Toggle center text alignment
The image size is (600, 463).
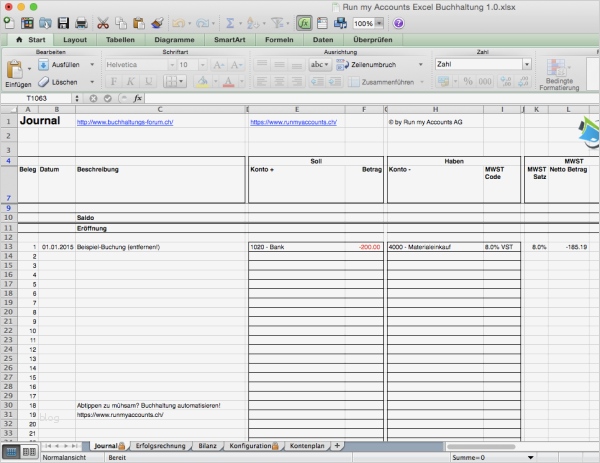click(279, 82)
